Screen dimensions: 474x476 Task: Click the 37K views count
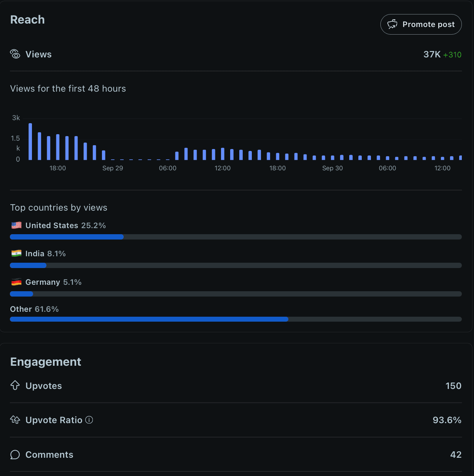(x=432, y=54)
